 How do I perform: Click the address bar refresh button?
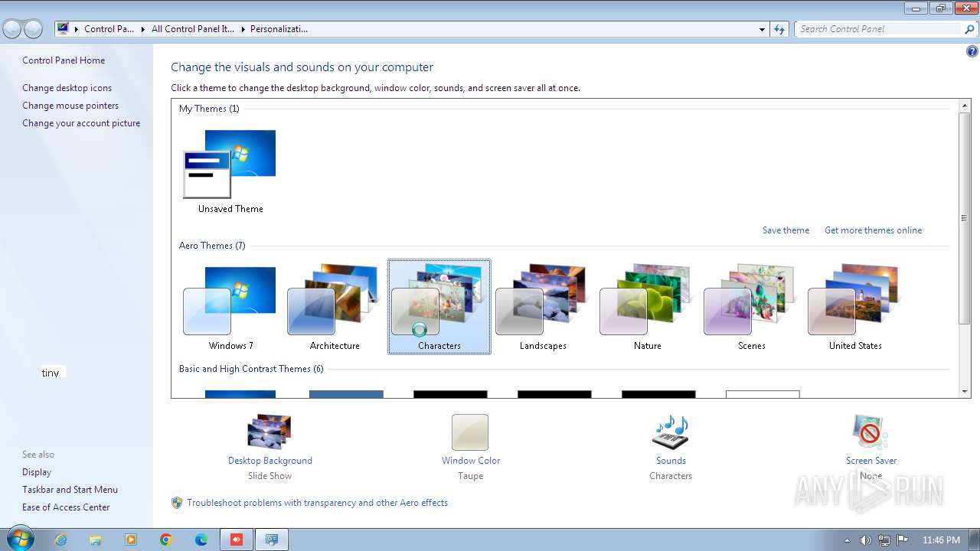coord(779,29)
